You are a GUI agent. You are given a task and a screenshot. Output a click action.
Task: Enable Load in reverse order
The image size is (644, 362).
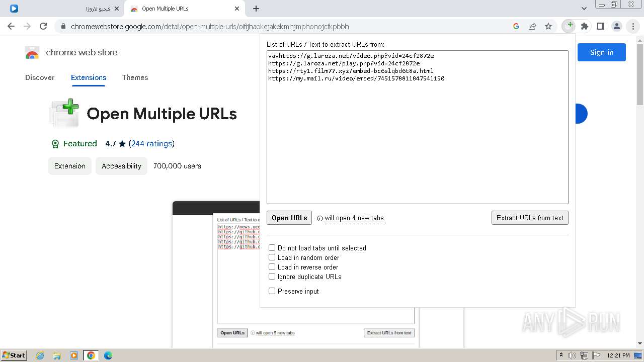pyautogui.click(x=272, y=267)
